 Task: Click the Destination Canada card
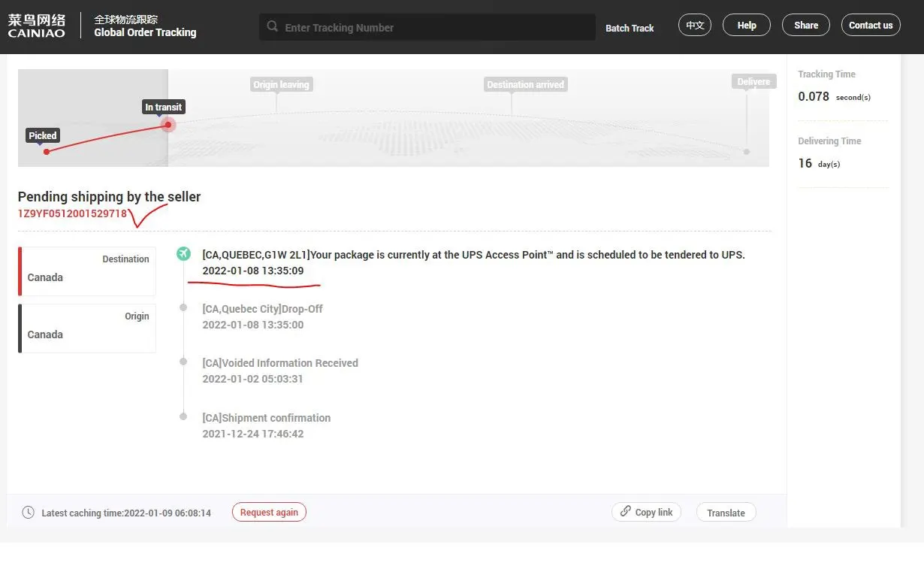87,271
